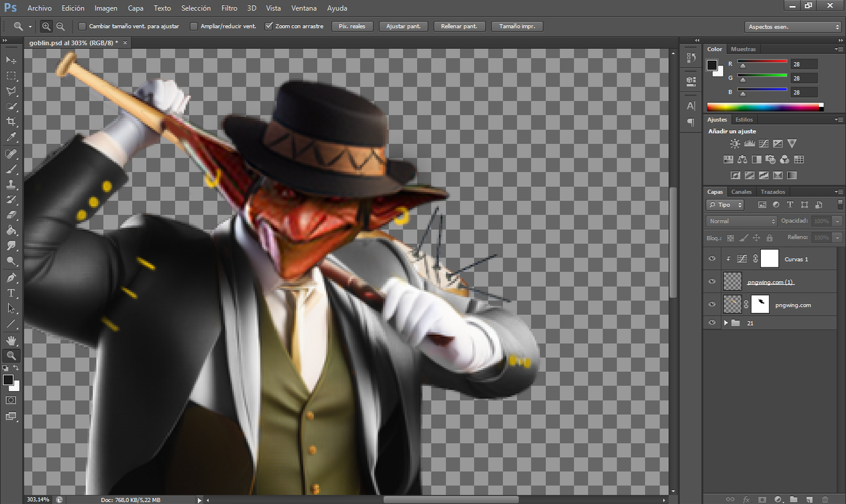Select the Polygonal Lasso tool
This screenshot has width=846, height=504.
coord(11,91)
